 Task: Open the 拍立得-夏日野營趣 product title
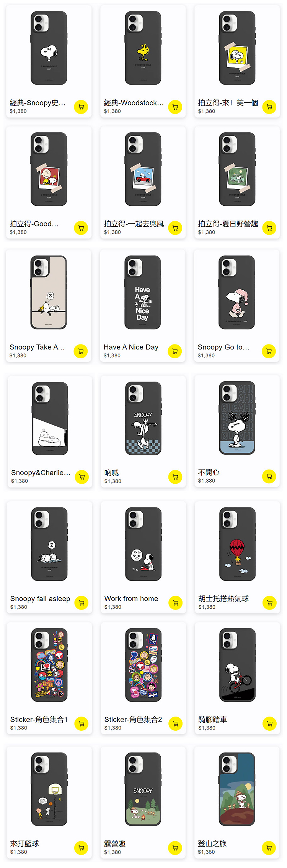[x=228, y=224]
